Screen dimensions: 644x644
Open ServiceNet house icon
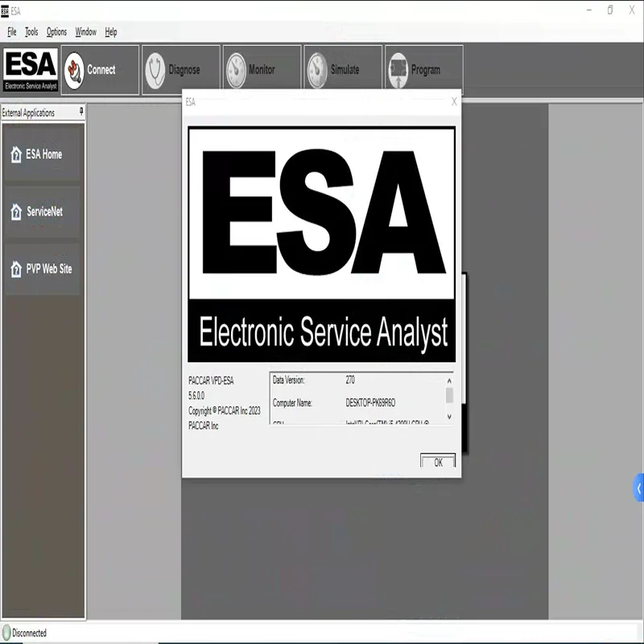[x=16, y=212]
